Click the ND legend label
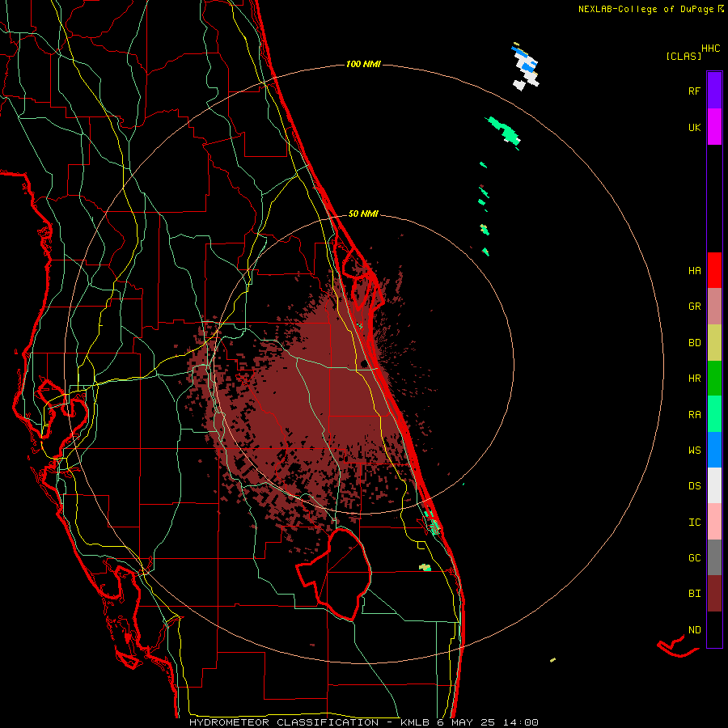Screen dimensions: 728x728 694,629
